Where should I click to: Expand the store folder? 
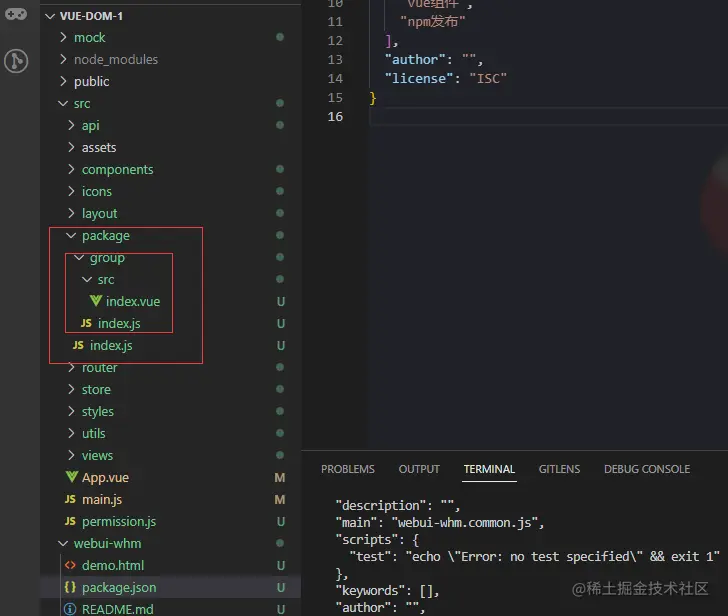coord(71,389)
